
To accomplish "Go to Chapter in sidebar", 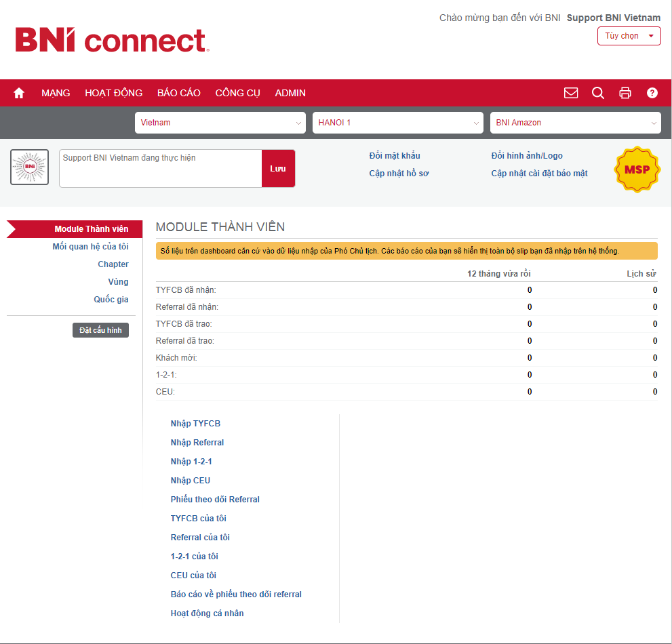I will [x=113, y=264].
